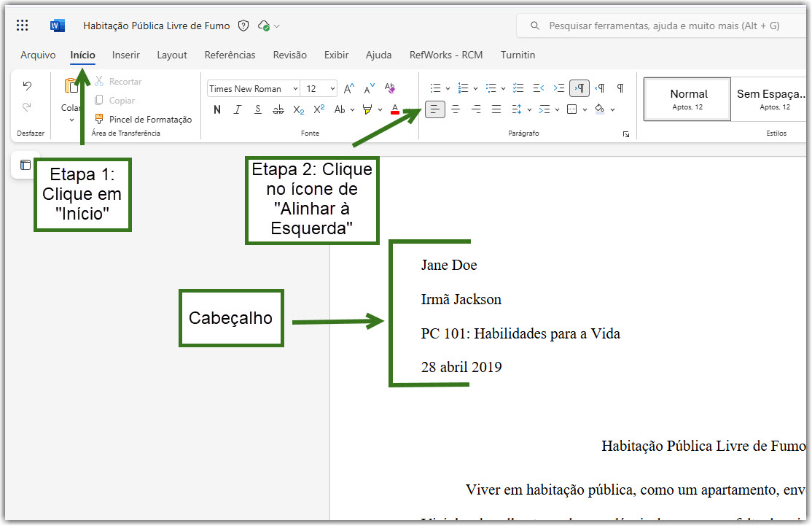Click the Redo arrow icon

tap(28, 107)
